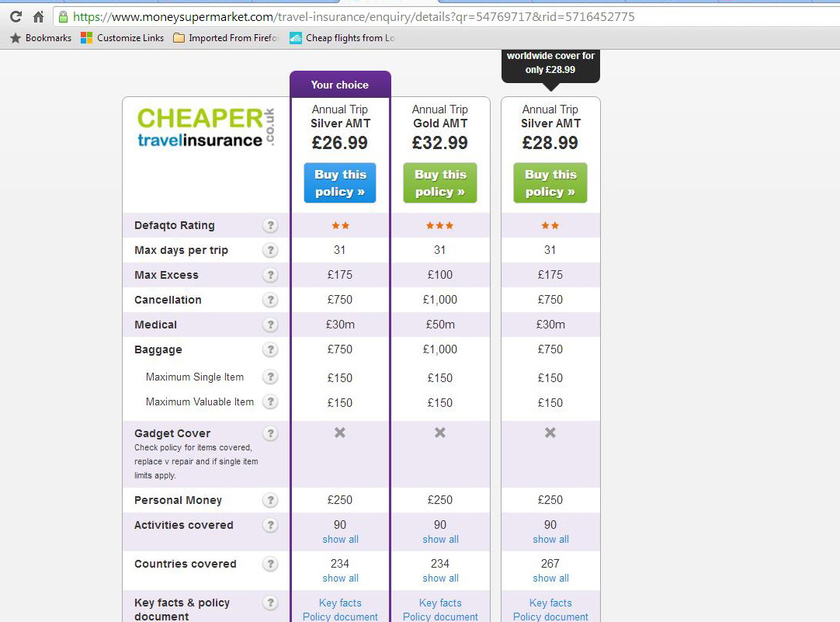Show all 234 countries for £26.99 policy
This screenshot has width=840, height=622.
click(340, 578)
